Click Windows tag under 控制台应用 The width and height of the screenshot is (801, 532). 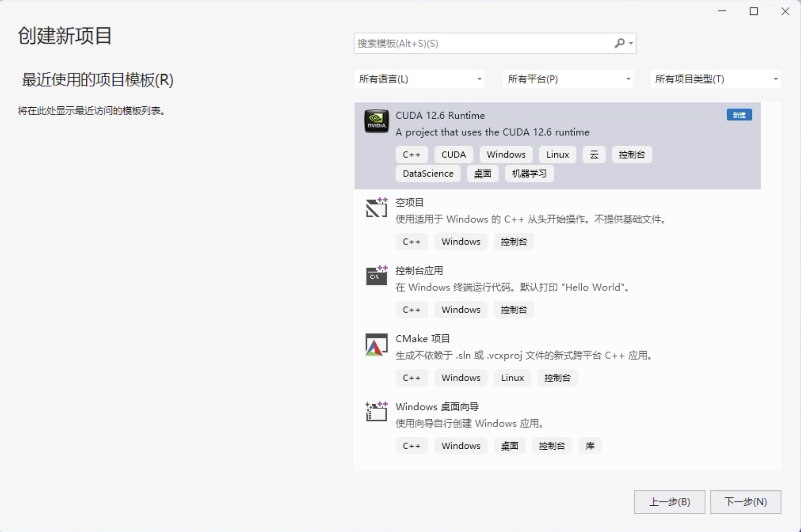click(460, 309)
